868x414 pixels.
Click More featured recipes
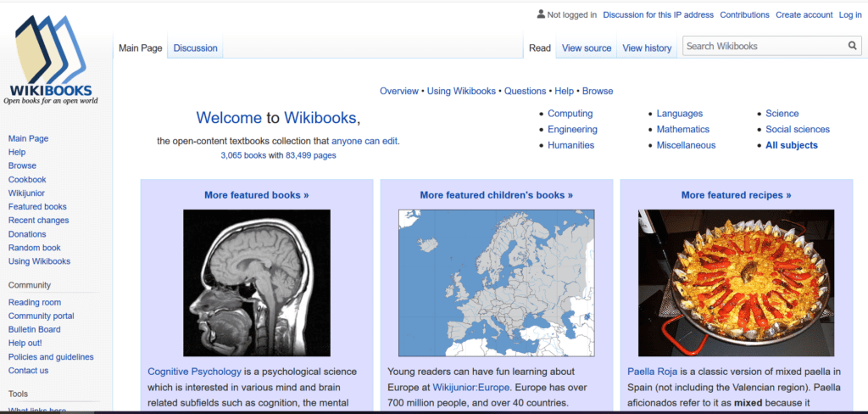coord(736,195)
